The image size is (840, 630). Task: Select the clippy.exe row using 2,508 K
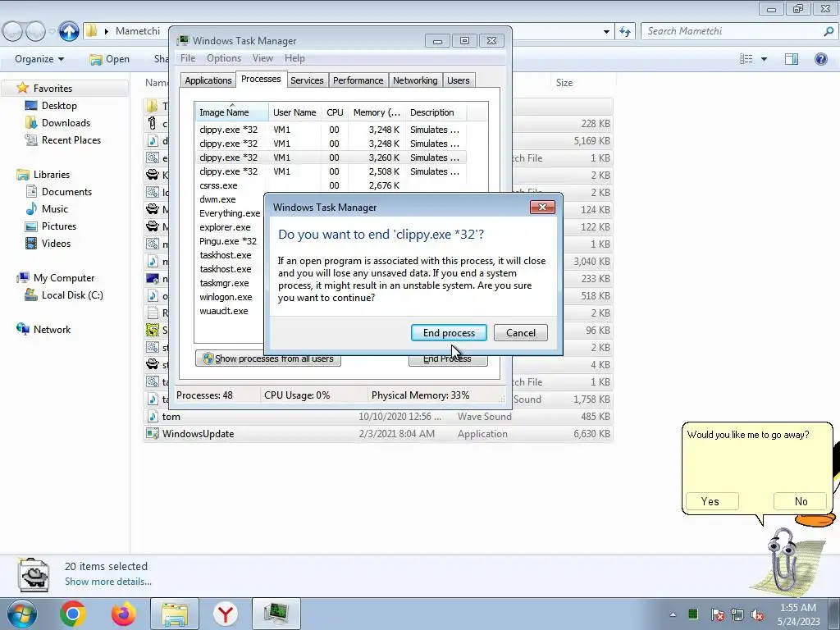coord(330,171)
